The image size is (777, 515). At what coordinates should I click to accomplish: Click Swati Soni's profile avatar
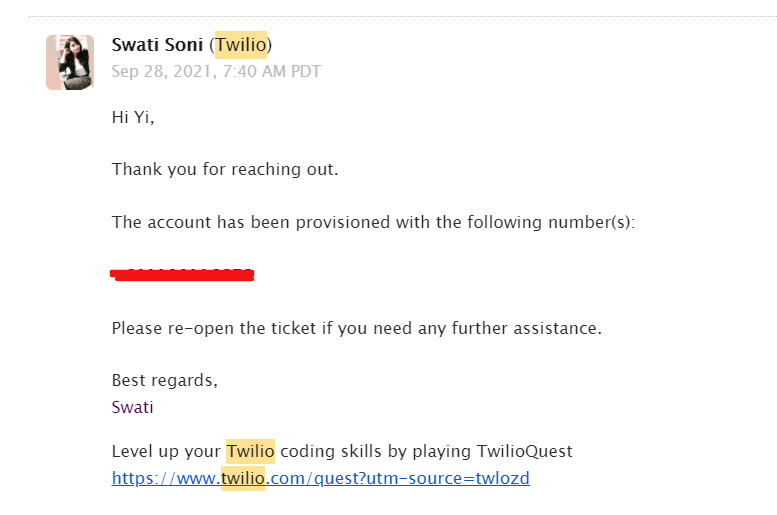[70, 62]
